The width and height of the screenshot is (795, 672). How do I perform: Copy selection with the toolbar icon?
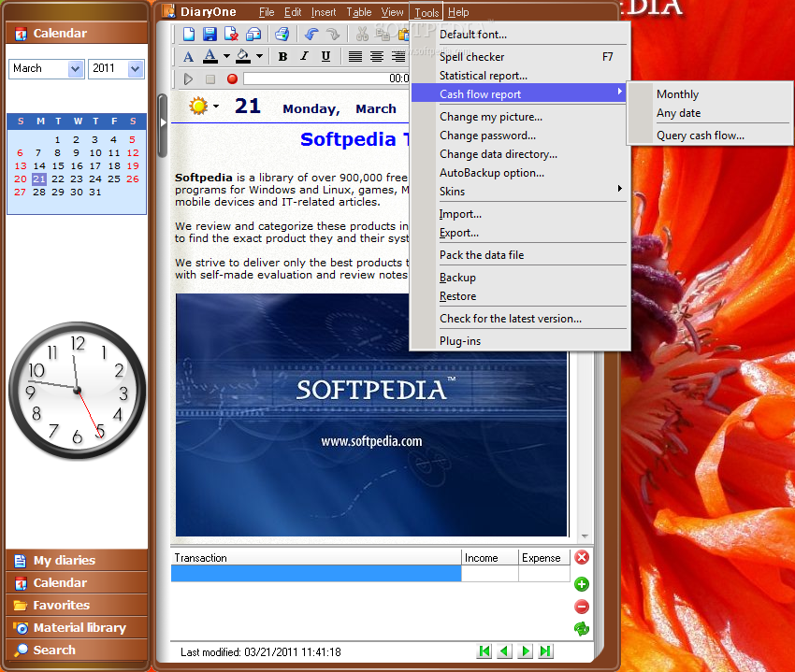[x=382, y=34]
